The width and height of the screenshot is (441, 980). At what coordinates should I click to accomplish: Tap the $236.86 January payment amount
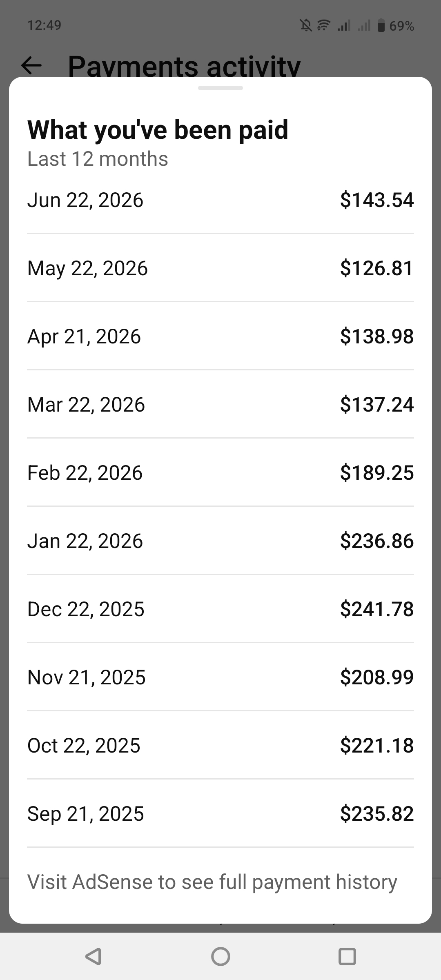(377, 541)
